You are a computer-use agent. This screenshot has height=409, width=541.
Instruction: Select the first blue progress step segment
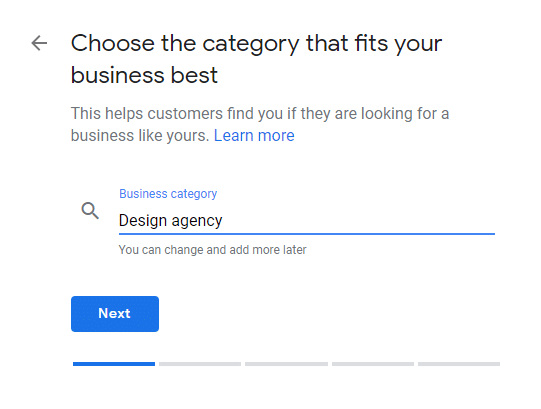114,364
